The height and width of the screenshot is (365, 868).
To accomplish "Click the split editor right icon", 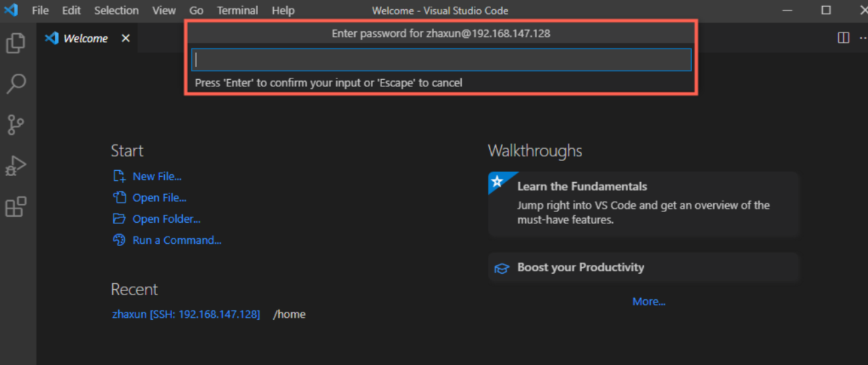I will (x=843, y=38).
